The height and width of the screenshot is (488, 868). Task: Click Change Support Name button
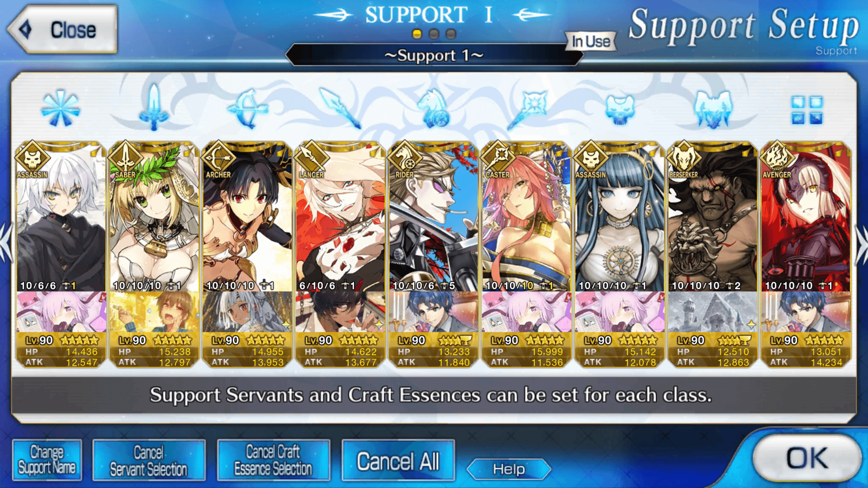pyautogui.click(x=47, y=460)
